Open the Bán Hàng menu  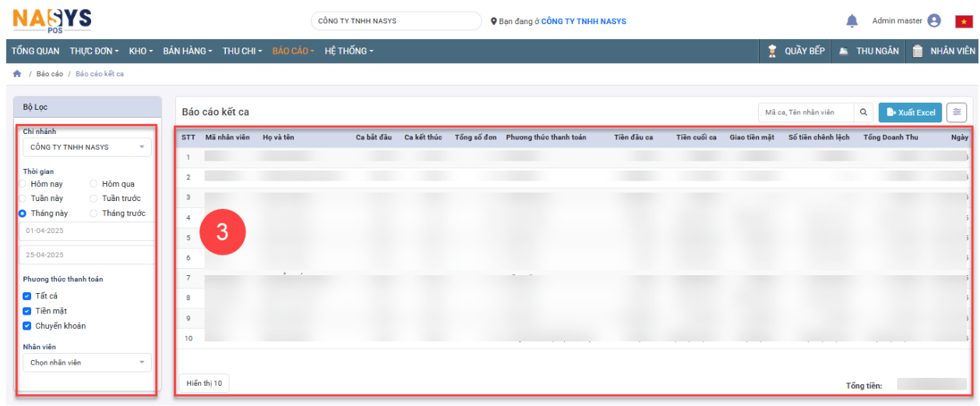coord(187,51)
